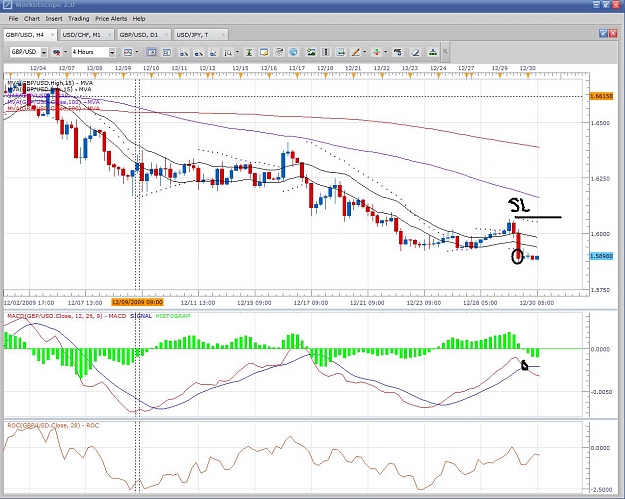Click the green HISTOGRAM legend label
Screen dimensions: 625x499
(x=173, y=316)
